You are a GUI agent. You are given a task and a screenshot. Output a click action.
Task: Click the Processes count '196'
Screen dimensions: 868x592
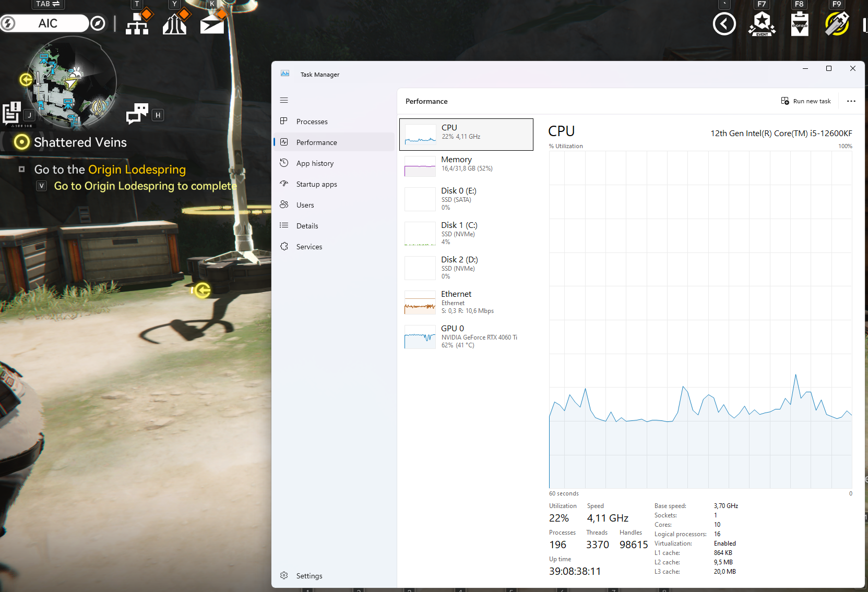pyautogui.click(x=557, y=545)
